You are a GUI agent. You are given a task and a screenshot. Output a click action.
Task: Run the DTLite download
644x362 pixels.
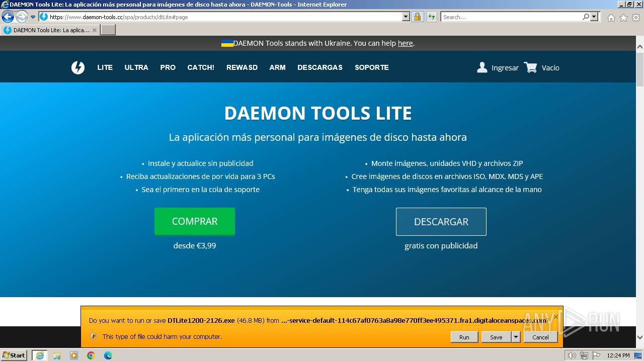pyautogui.click(x=464, y=337)
